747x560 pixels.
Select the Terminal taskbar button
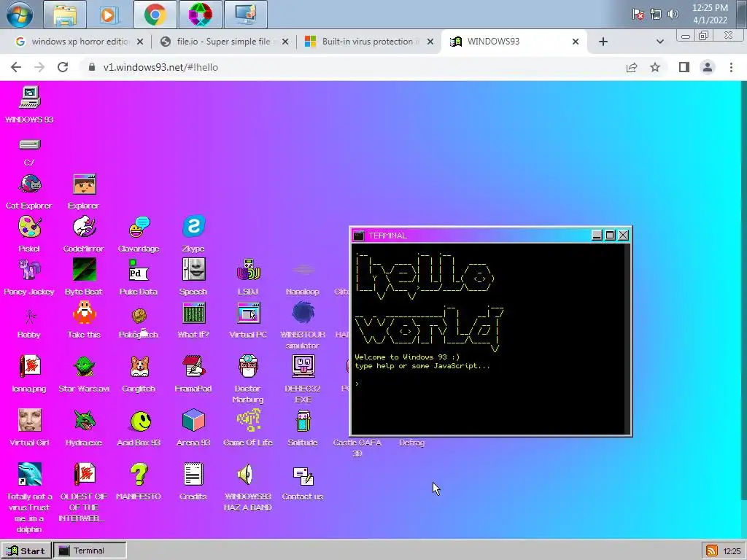(x=90, y=551)
